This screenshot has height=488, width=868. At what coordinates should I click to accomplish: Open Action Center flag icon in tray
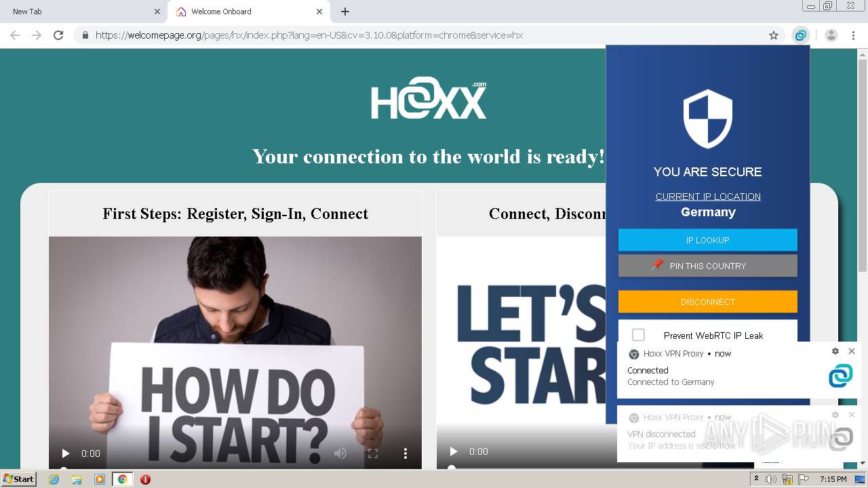(x=804, y=479)
